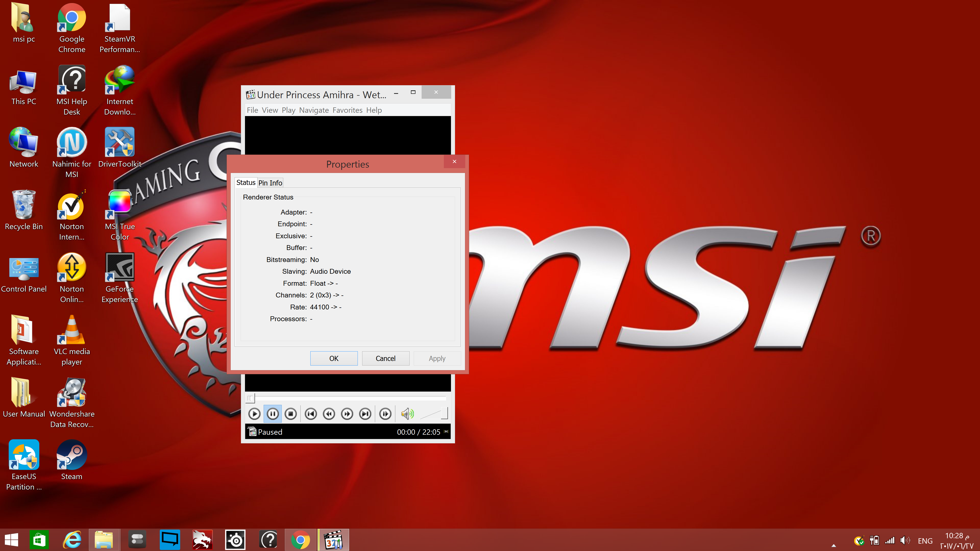Open Windows Store from taskbar
The height and width of the screenshot is (551, 980).
pos(39,540)
